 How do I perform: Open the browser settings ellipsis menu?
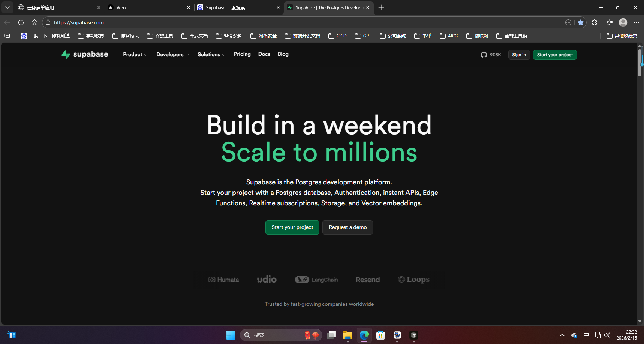pos(637,22)
